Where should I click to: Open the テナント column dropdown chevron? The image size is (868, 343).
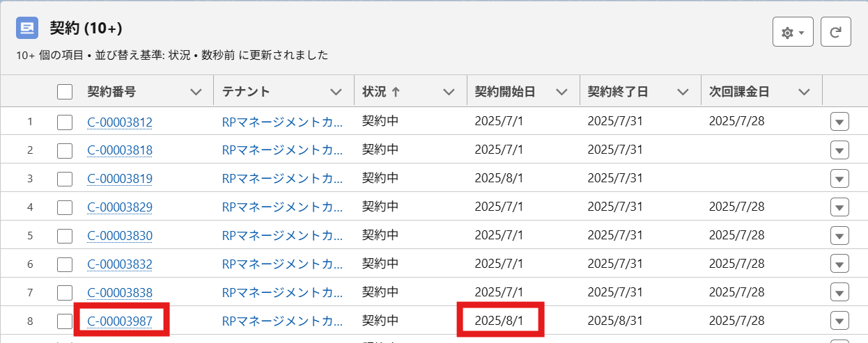[336, 92]
